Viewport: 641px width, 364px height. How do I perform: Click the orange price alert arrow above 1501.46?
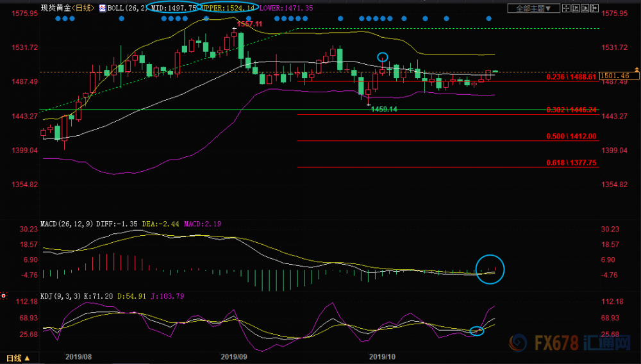tap(637, 70)
